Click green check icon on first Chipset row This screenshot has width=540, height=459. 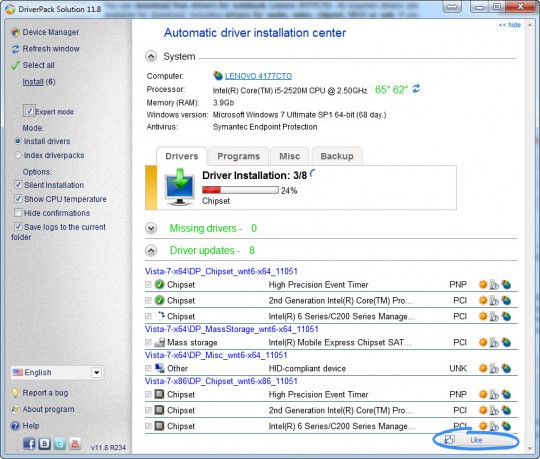[x=159, y=284]
